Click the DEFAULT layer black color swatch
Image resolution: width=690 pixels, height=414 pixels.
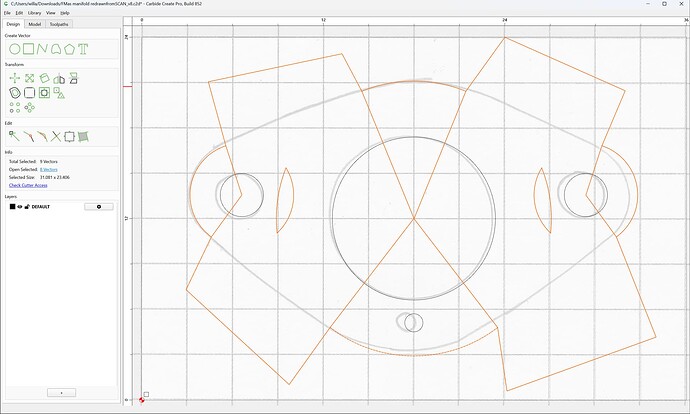pos(12,206)
